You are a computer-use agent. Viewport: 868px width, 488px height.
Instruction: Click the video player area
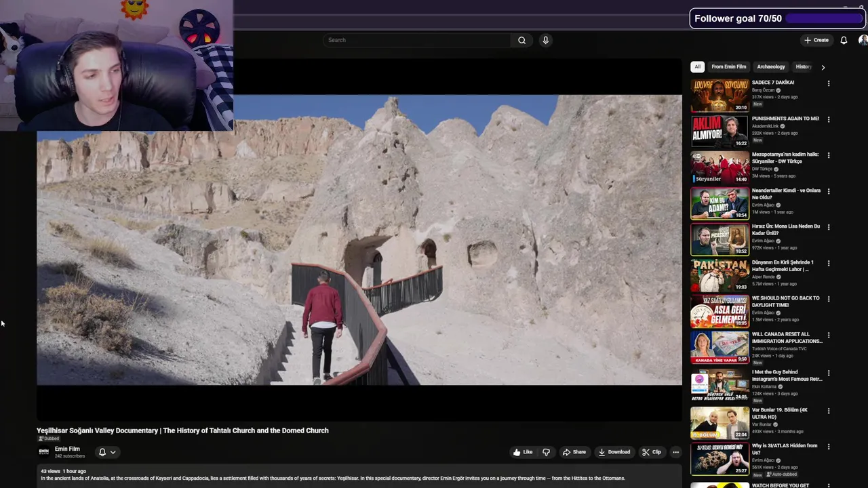tap(359, 240)
